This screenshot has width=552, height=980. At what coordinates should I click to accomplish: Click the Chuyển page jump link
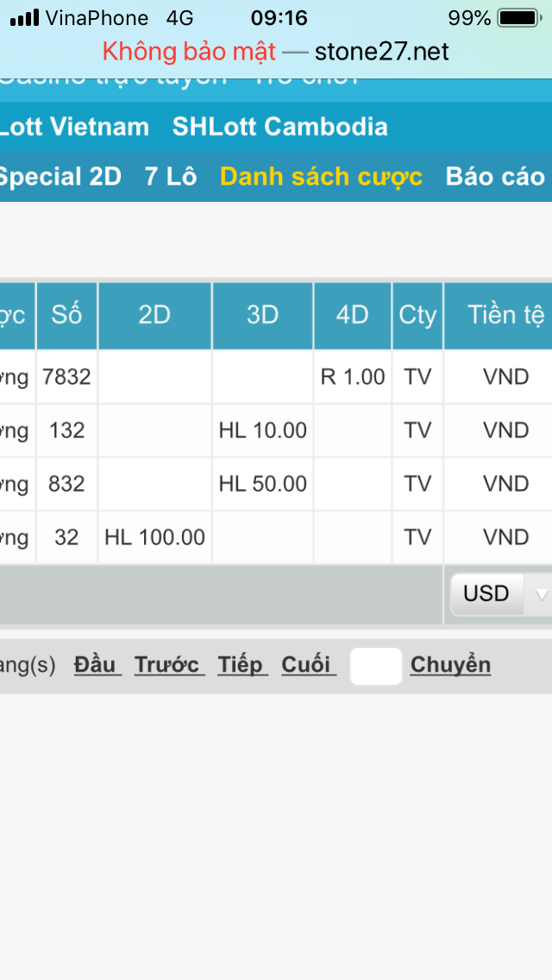coord(450,665)
